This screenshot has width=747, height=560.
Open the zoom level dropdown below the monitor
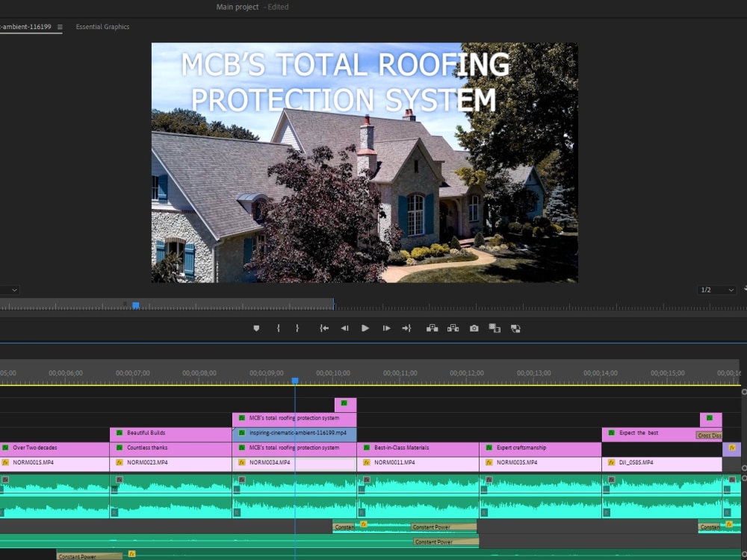(10, 290)
